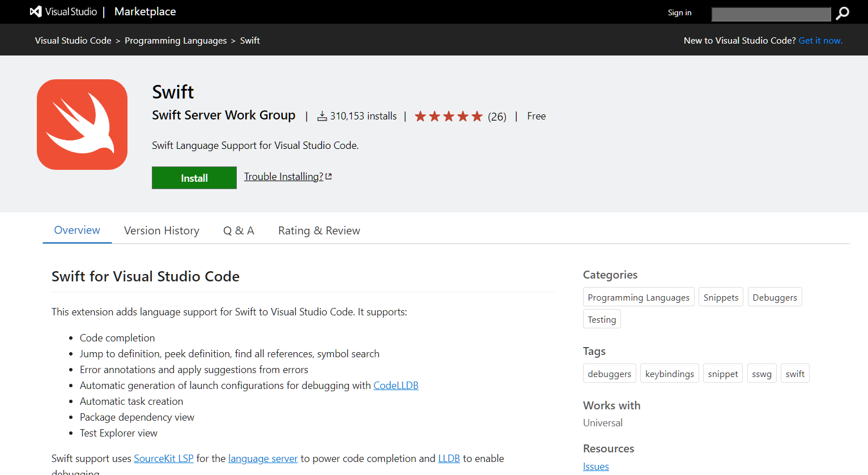Click the Swift extension title
868x475 pixels.
pyautogui.click(x=173, y=92)
